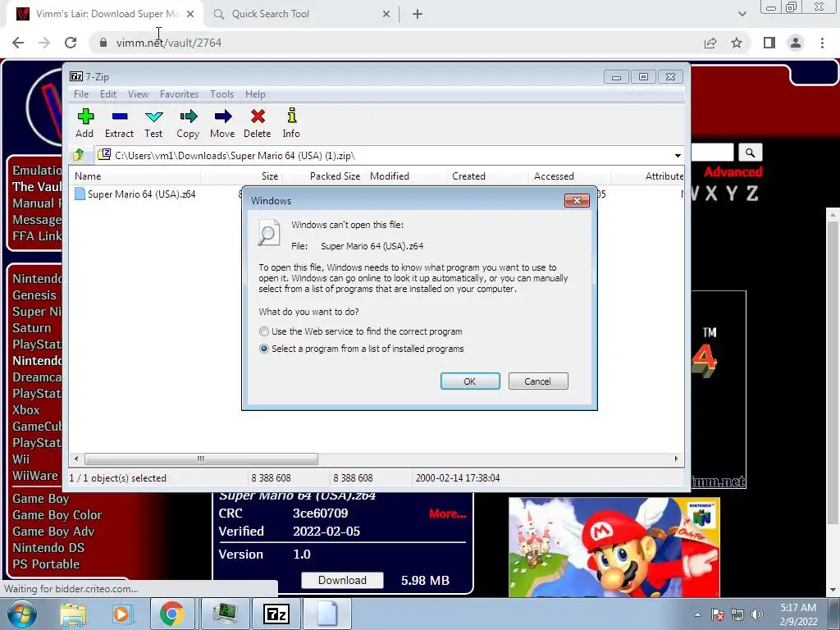Open the Favorites menu
This screenshot has width=840, height=630.
(179, 94)
